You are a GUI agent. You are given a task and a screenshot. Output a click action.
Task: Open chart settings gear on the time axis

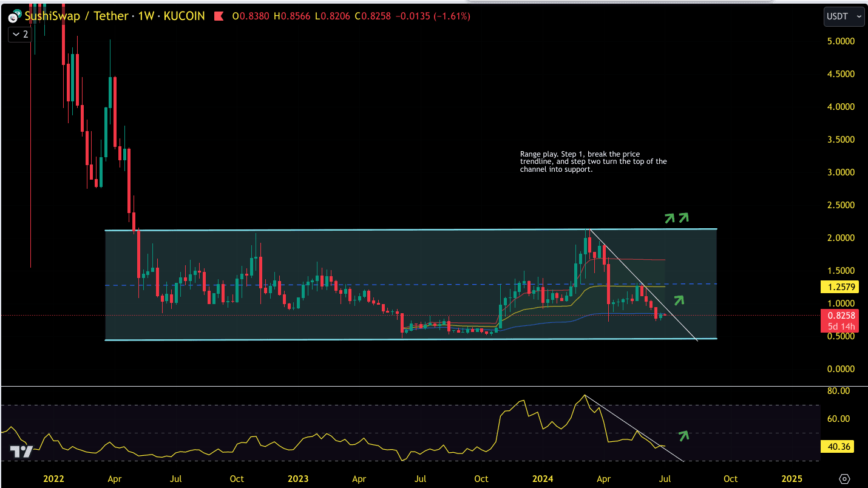pyautogui.click(x=844, y=478)
